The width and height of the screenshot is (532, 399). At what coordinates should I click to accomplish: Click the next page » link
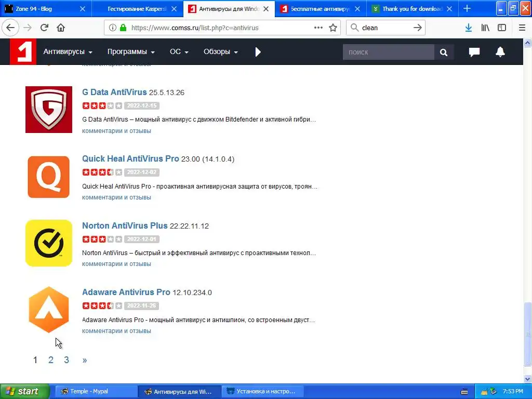[x=85, y=360]
